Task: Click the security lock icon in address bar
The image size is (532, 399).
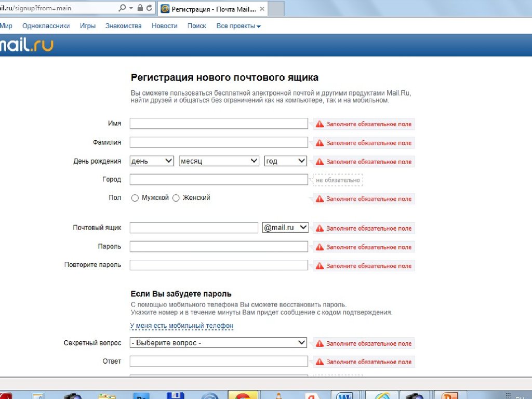Action: [x=140, y=8]
